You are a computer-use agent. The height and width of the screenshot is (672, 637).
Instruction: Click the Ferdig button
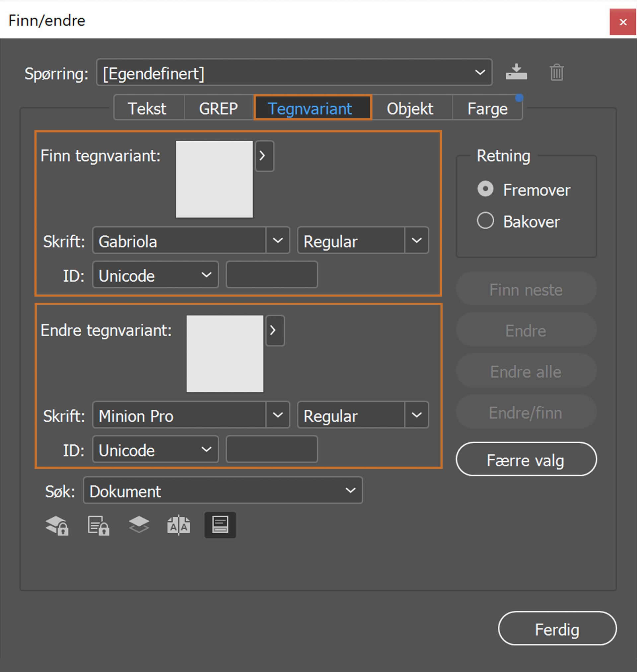coord(557,628)
